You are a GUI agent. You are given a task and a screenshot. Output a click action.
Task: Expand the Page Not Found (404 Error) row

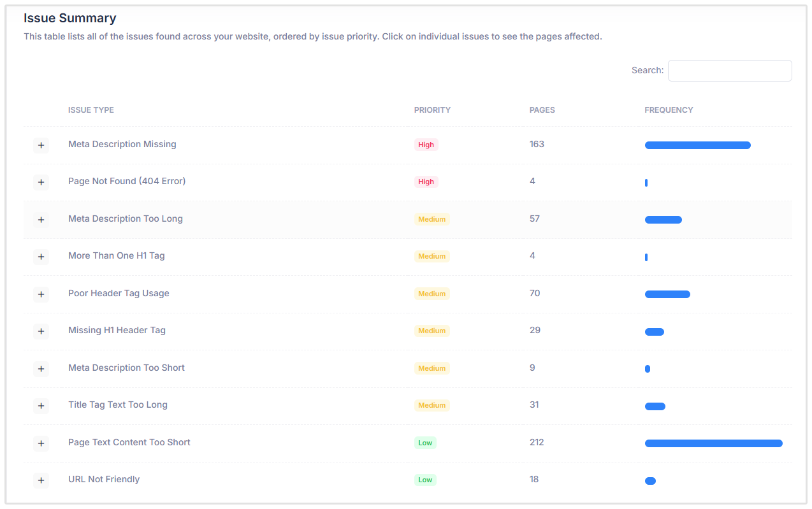coord(41,182)
